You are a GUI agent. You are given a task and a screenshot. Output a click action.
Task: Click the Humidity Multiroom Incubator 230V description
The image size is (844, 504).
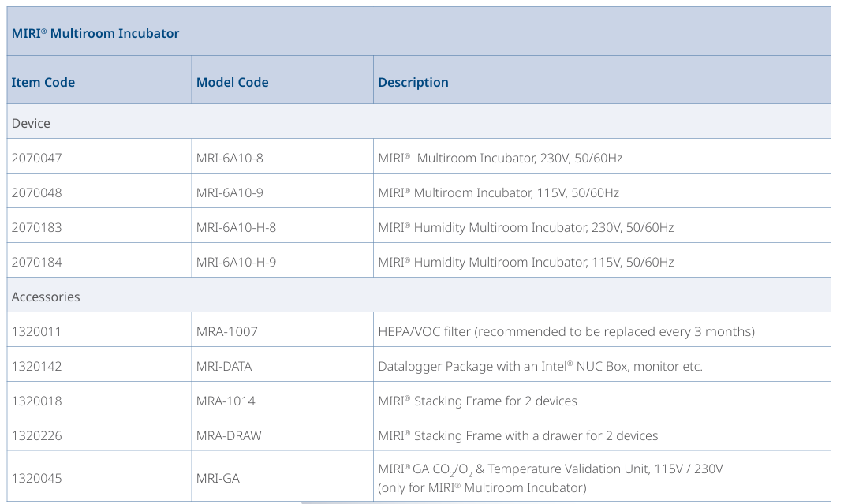pyautogui.click(x=525, y=227)
